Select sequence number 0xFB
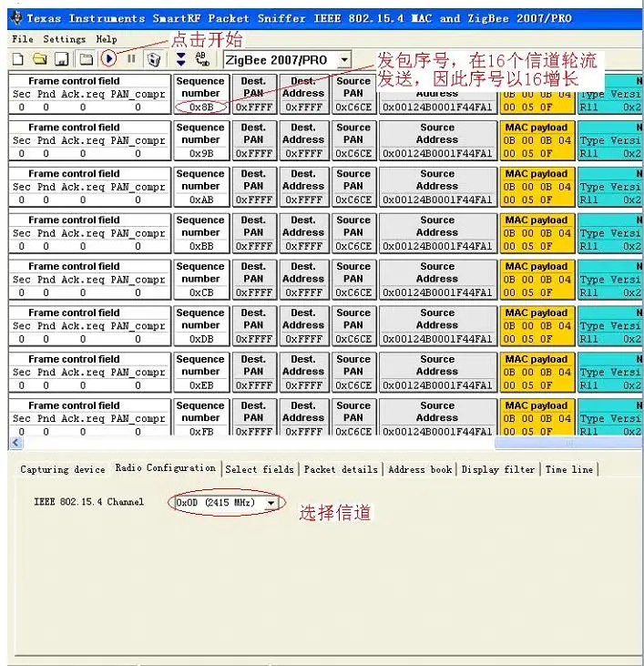The height and width of the screenshot is (666, 644). click(201, 431)
